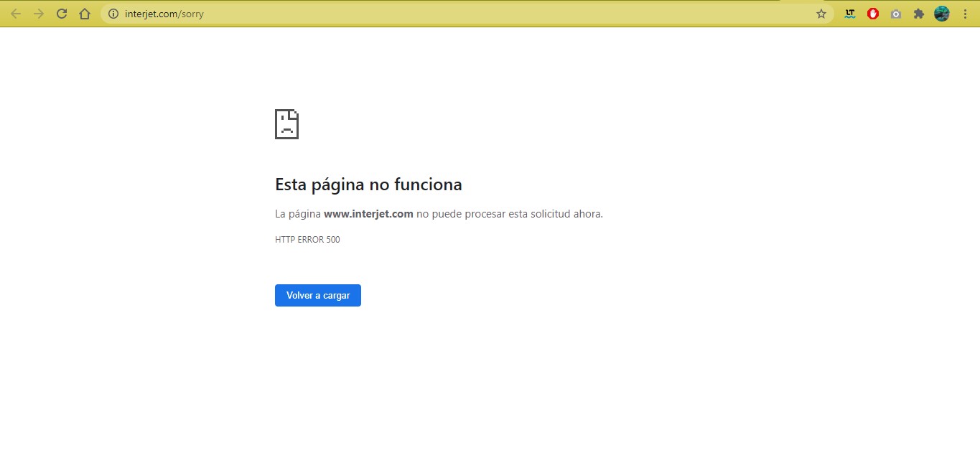The width and height of the screenshot is (980, 458).
Task: Click the camera screenshot extension icon
Action: point(896,14)
